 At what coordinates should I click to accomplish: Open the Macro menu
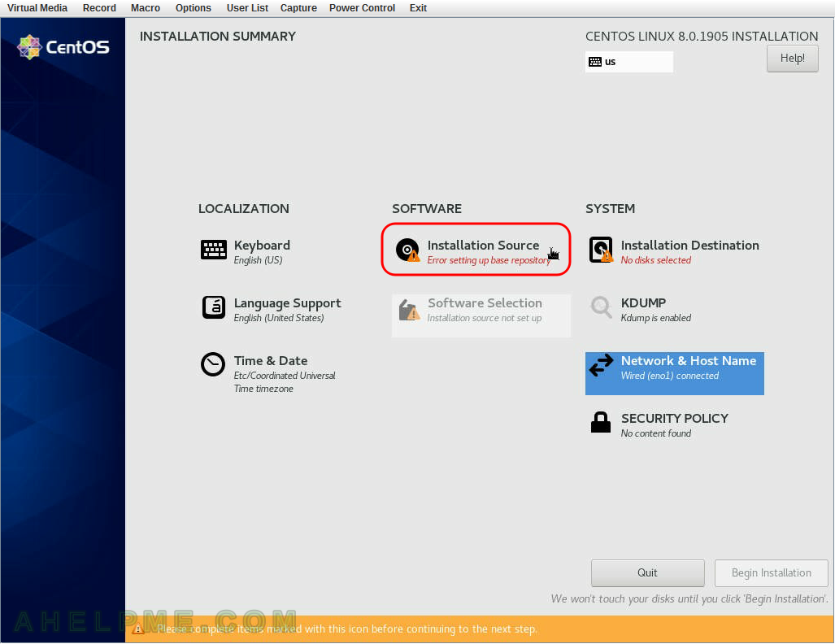[146, 8]
